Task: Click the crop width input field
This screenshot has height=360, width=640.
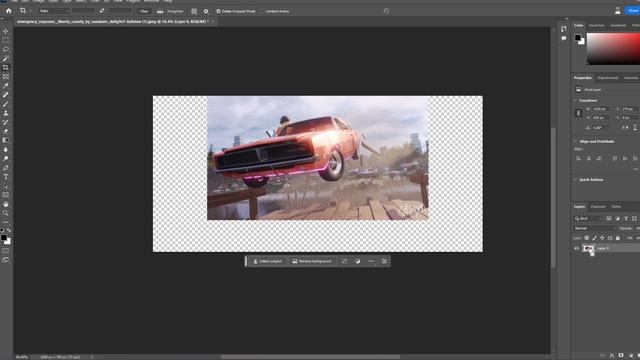Action: tap(83, 11)
